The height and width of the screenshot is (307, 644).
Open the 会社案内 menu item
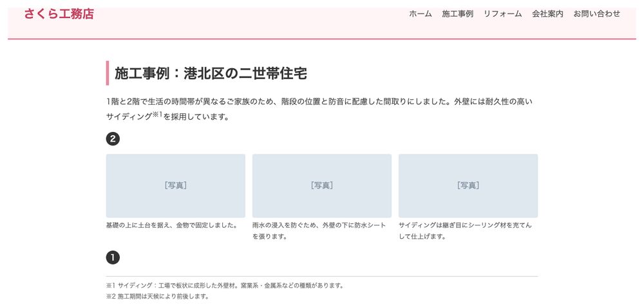tap(548, 14)
